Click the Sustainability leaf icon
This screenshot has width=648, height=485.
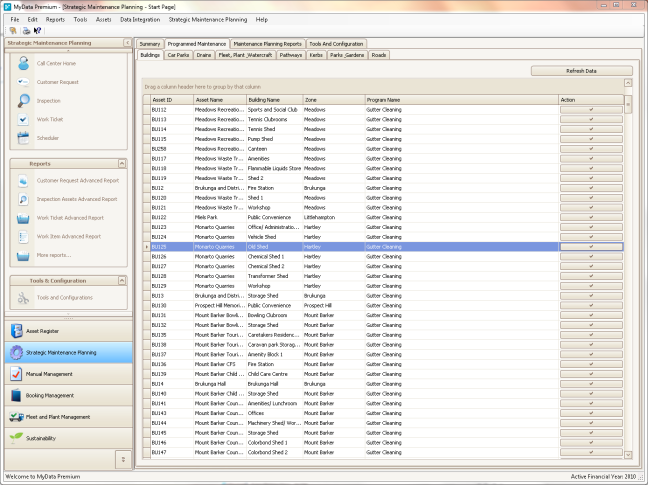tap(16, 438)
